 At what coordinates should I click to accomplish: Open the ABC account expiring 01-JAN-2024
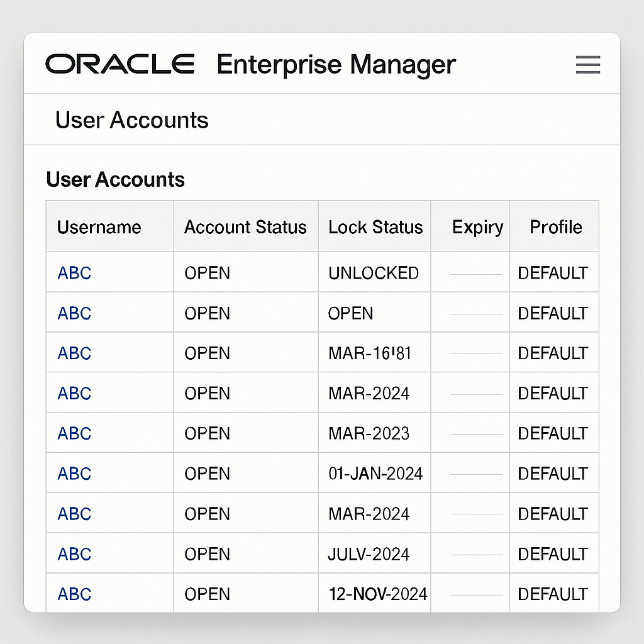click(x=74, y=473)
